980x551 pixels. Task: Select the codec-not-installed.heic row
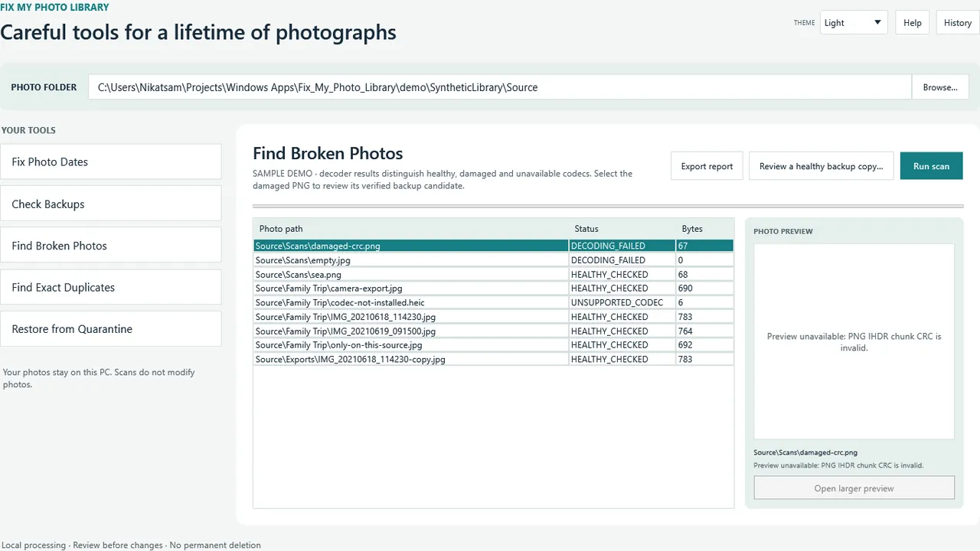[x=494, y=302]
